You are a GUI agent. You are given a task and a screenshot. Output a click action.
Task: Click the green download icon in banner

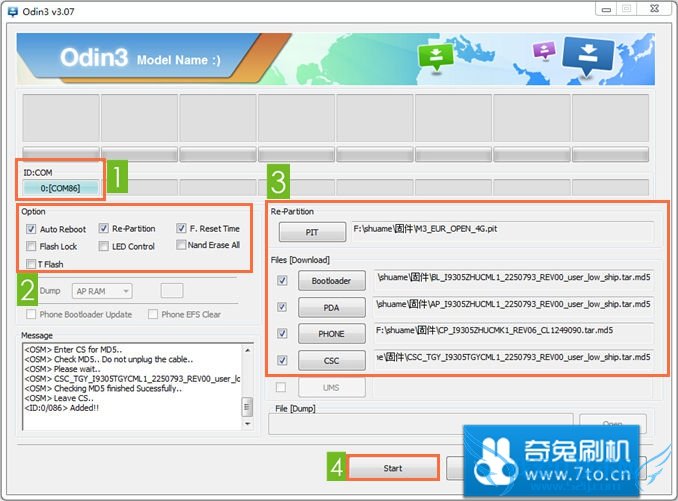click(435, 56)
